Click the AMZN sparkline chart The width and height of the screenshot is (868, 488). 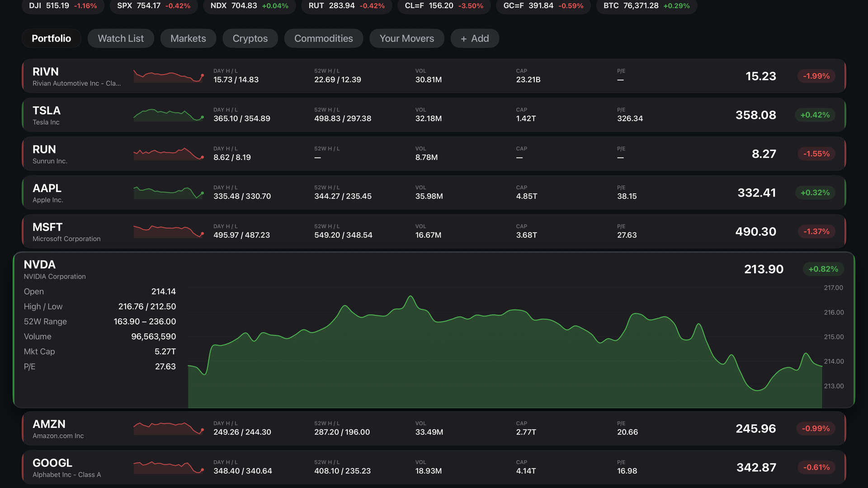tap(169, 428)
